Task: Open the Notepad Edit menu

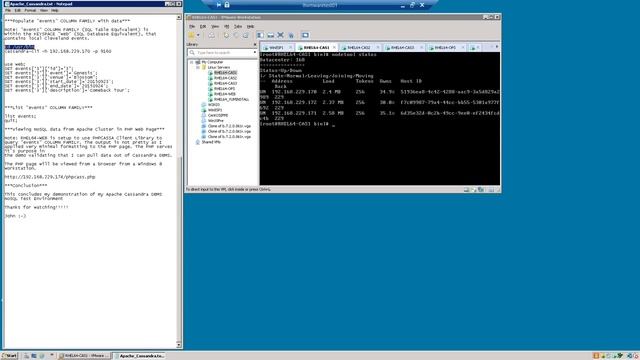Action: coord(18,10)
